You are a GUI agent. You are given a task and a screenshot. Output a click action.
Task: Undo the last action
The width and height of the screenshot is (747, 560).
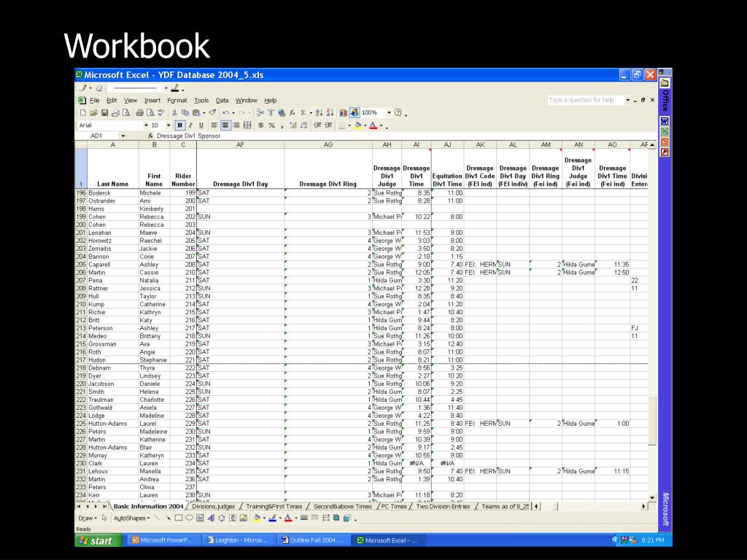[225, 113]
